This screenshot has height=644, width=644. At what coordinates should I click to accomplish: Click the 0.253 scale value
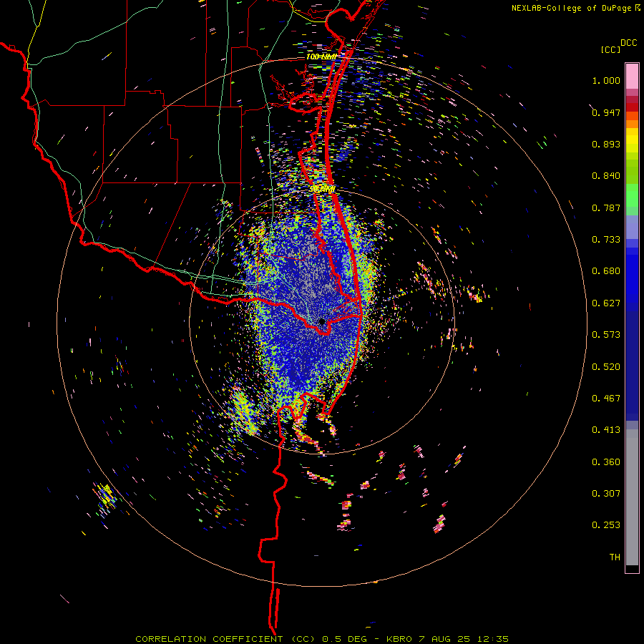(x=606, y=525)
